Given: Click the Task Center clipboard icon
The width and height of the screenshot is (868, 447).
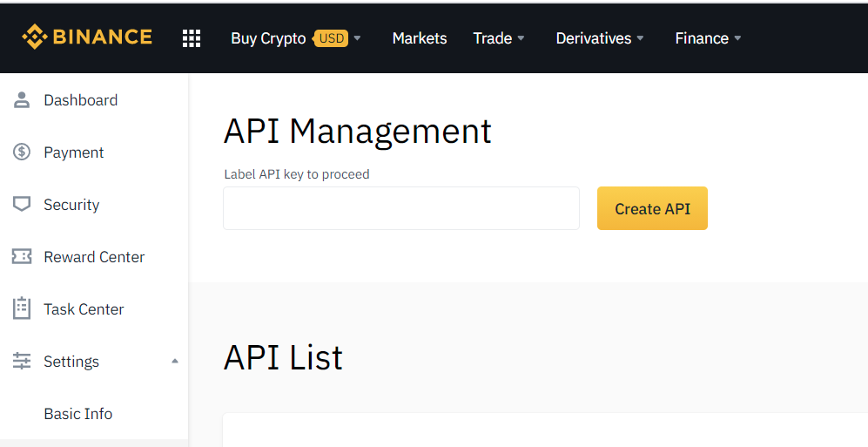Looking at the screenshot, I should (22, 308).
